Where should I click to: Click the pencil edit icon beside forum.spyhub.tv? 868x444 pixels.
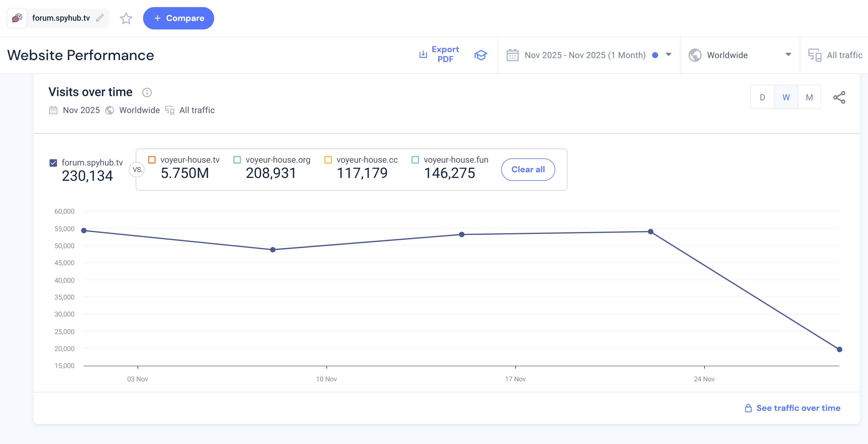click(x=100, y=18)
